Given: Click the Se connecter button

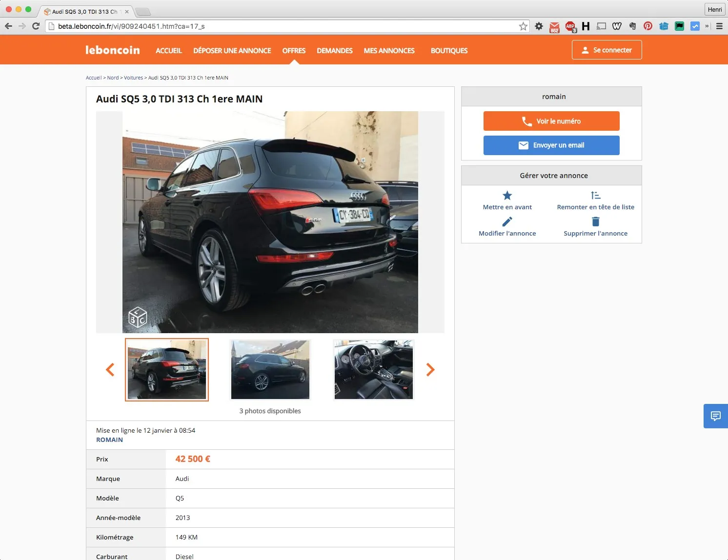Looking at the screenshot, I should coord(607,50).
